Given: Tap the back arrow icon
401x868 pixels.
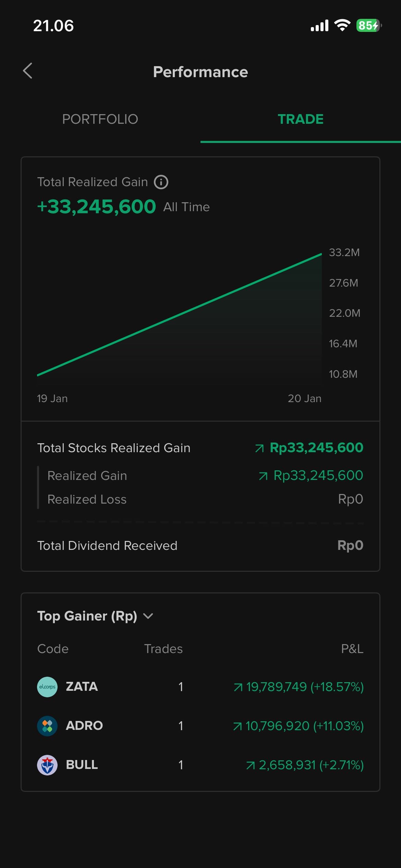Looking at the screenshot, I should click(28, 71).
